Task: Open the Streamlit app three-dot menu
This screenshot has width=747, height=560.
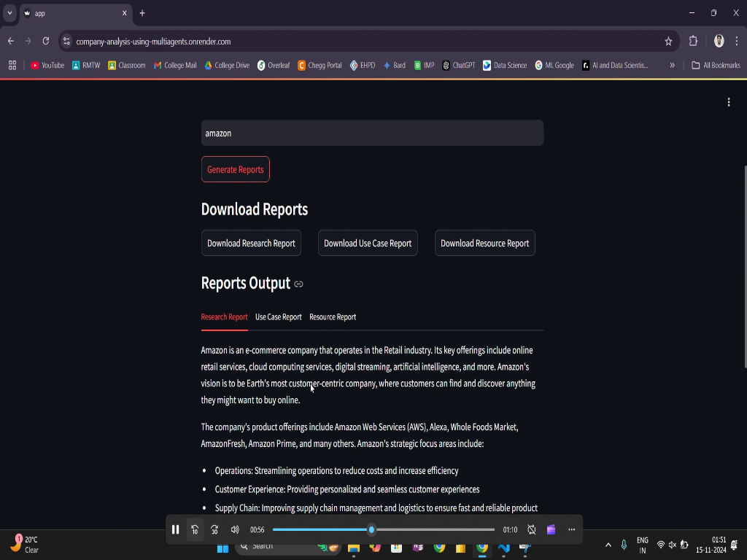Action: tap(729, 102)
